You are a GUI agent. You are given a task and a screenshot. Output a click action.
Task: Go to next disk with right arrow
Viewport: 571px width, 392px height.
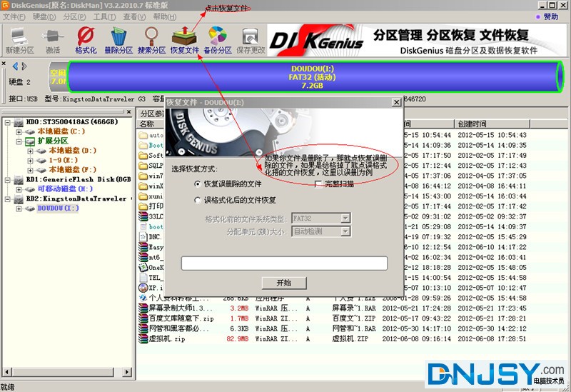coord(24,66)
